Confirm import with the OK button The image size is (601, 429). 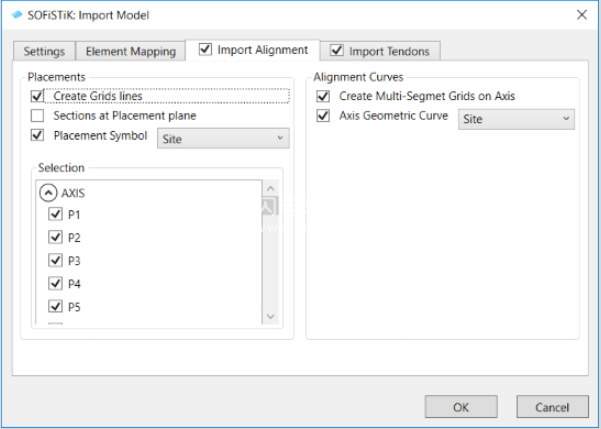pos(461,407)
